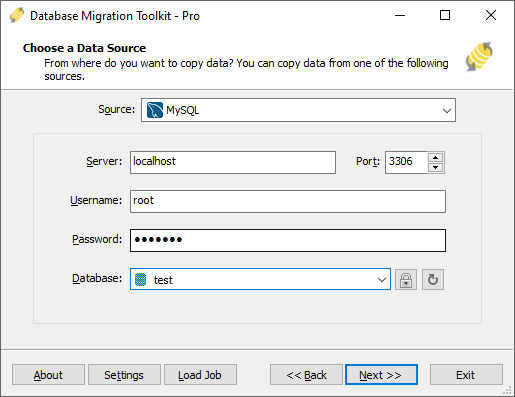Select the Port number field
This screenshot has height=397, width=515.
tap(406, 162)
